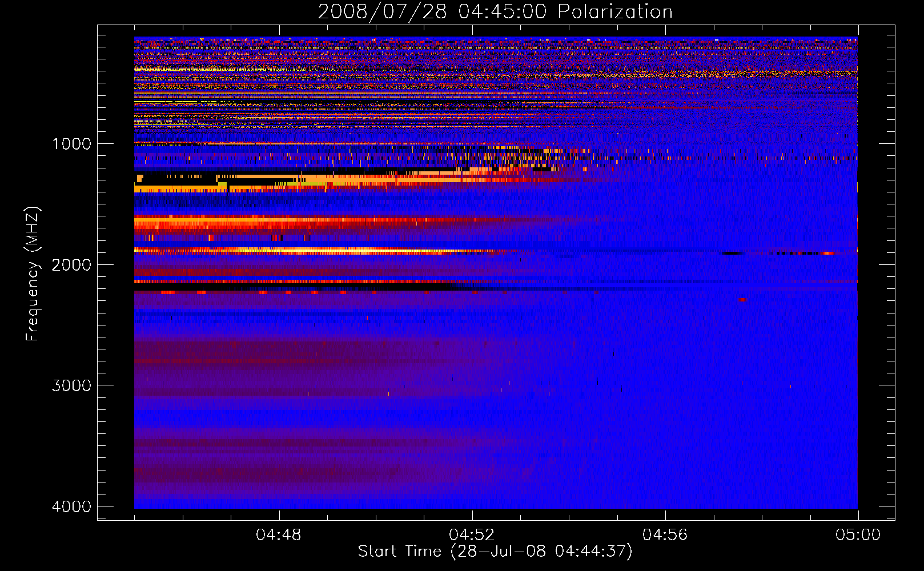Click the "2000" frequency axis label
The image size is (924, 571).
[71, 265]
